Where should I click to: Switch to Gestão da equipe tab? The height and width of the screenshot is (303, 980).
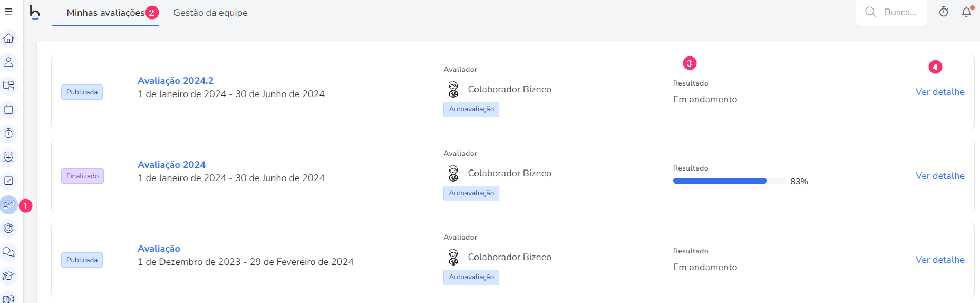click(x=210, y=13)
